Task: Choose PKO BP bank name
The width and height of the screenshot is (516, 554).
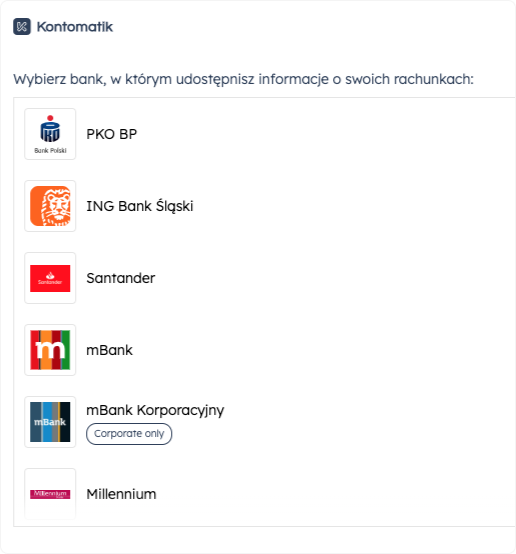Action: [x=112, y=134]
